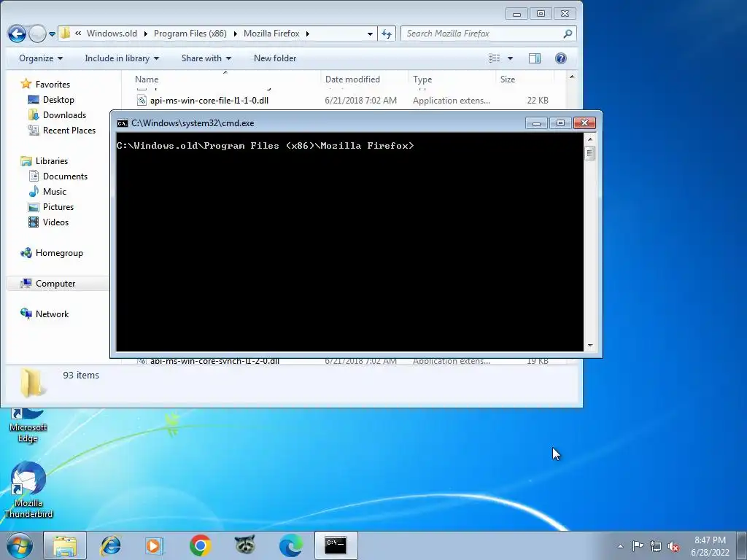Close the cmd.exe window
This screenshot has height=560, width=747.
click(x=584, y=123)
